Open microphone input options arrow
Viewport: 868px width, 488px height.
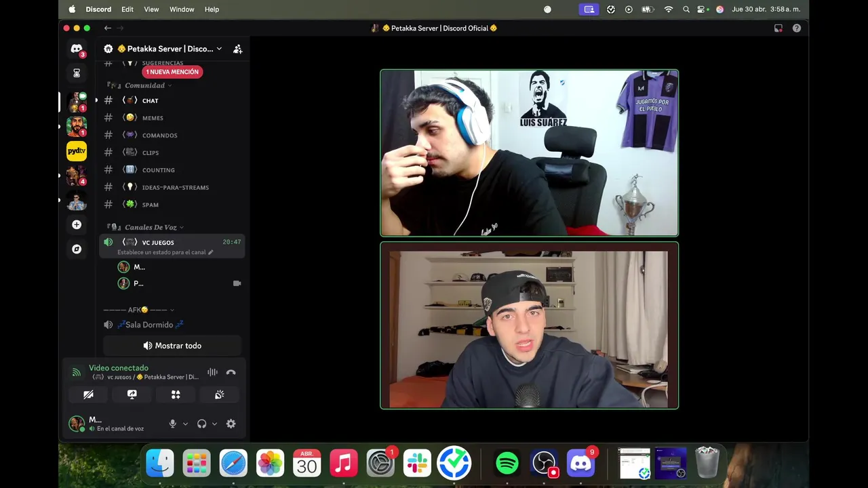[185, 424]
